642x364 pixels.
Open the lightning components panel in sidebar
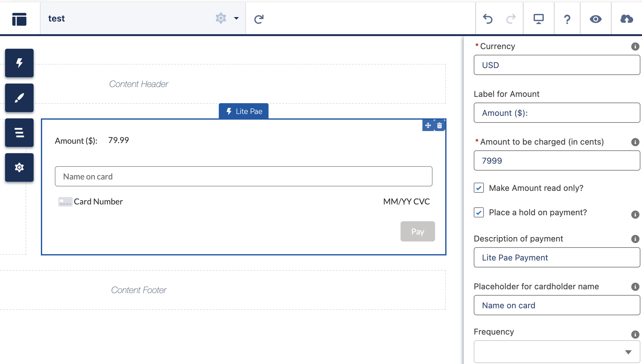[19, 63]
